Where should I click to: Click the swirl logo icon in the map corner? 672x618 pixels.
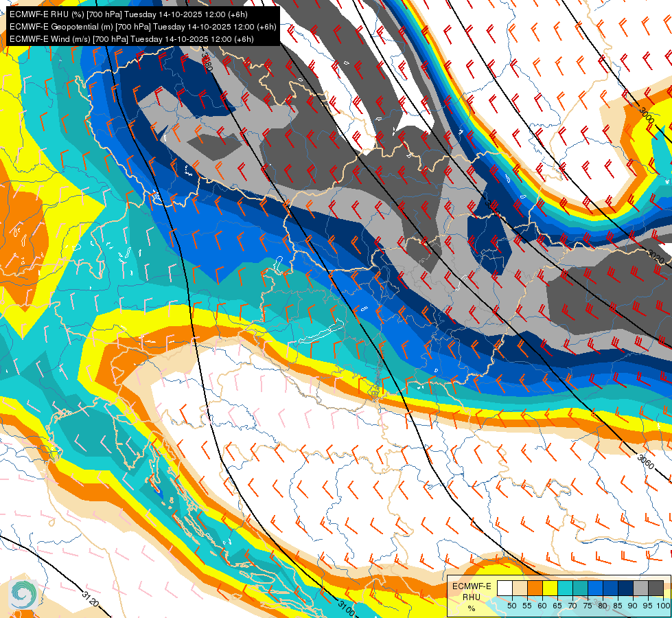click(x=23, y=595)
